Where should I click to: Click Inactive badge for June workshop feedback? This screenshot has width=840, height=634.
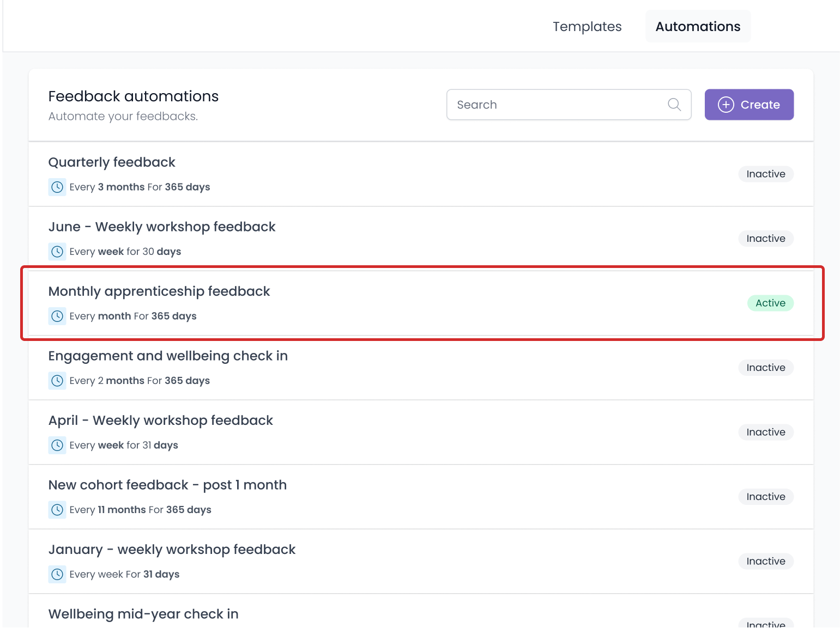[766, 239]
